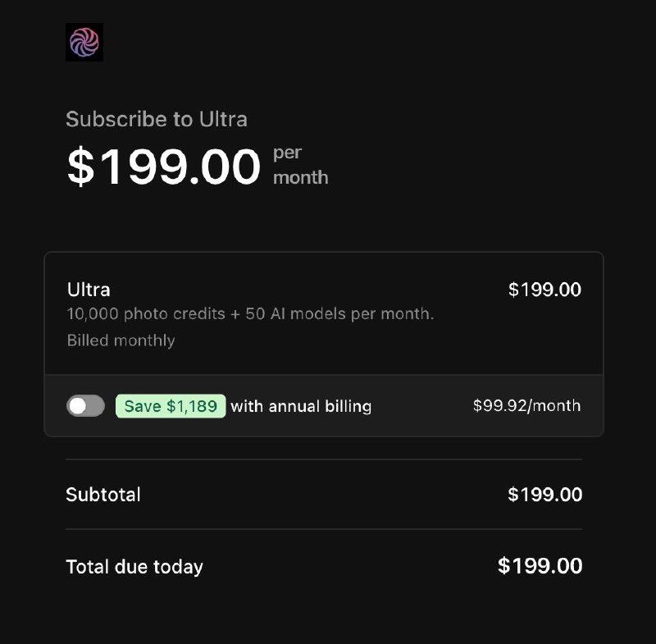Click the Subtotal label

(103, 495)
